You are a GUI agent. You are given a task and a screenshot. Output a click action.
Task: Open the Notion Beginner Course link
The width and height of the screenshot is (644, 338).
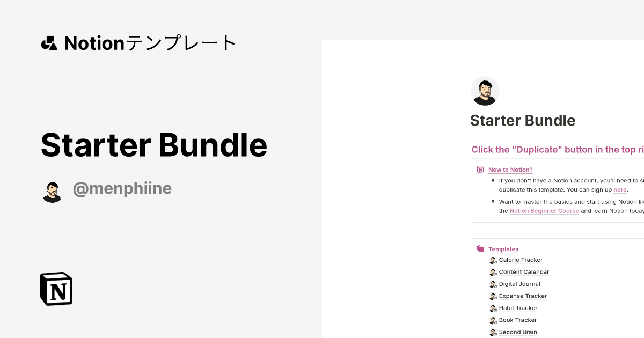pyautogui.click(x=544, y=211)
